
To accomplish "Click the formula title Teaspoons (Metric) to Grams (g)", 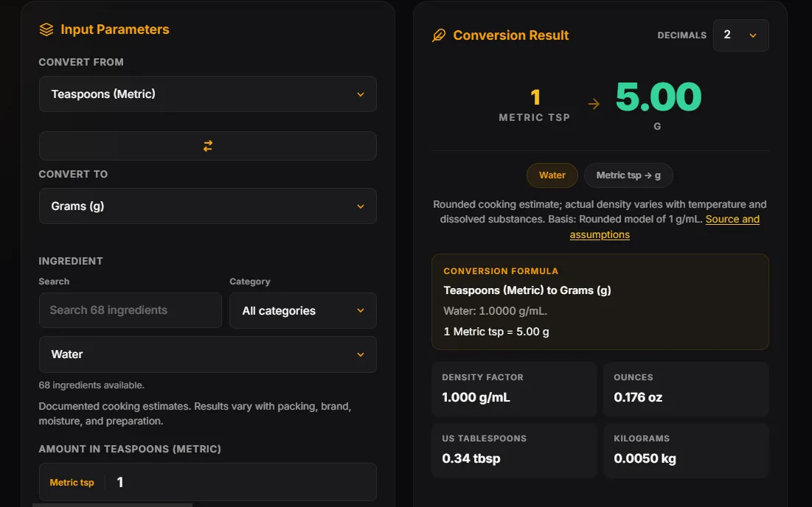I will (x=527, y=290).
